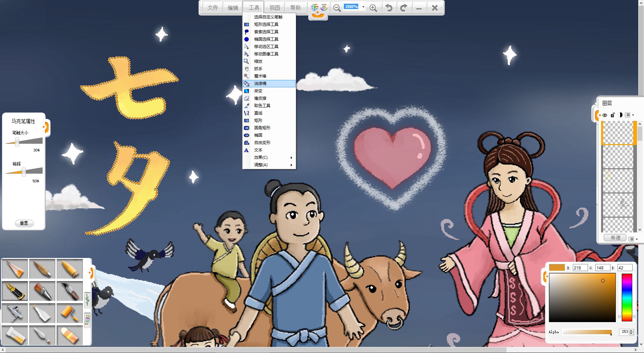The image size is (644, 353).
Task: Toggle the layer lock icon
Action: click(x=612, y=115)
